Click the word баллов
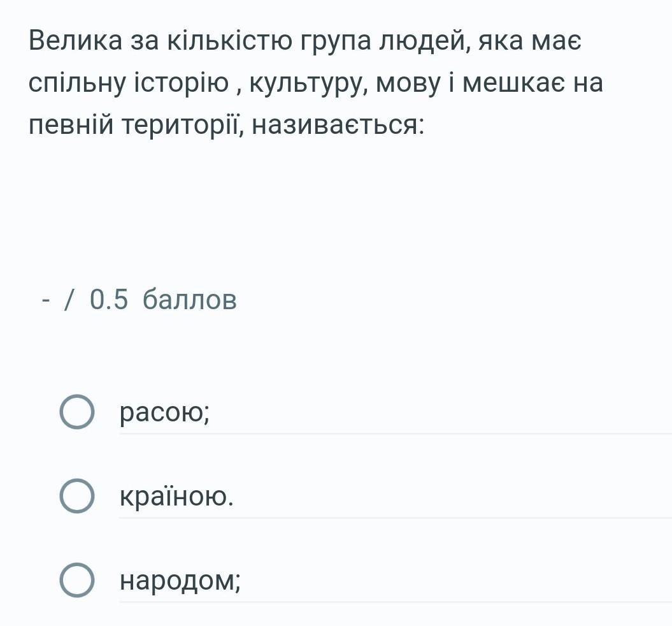Screen dimensions: 672x626 click(189, 299)
